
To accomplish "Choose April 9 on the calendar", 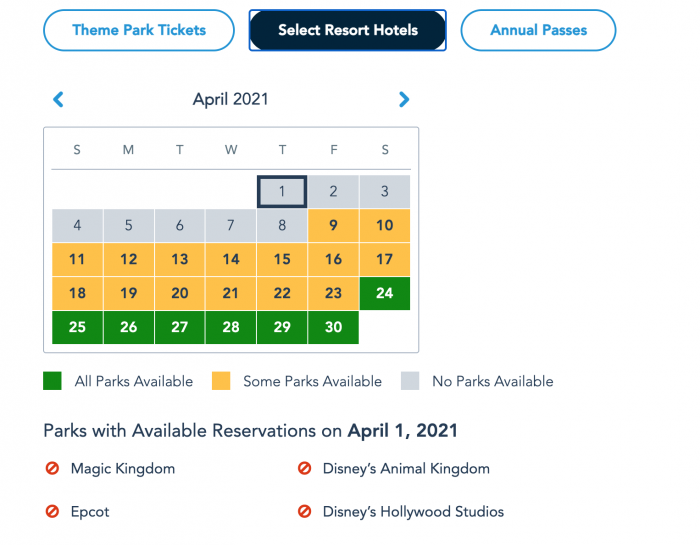I will [x=333, y=225].
